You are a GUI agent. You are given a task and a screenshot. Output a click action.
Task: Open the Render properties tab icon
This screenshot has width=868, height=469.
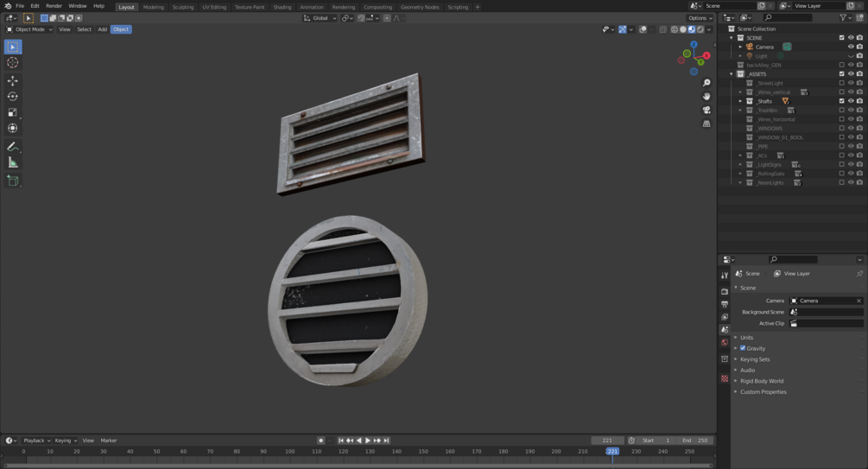(725, 291)
